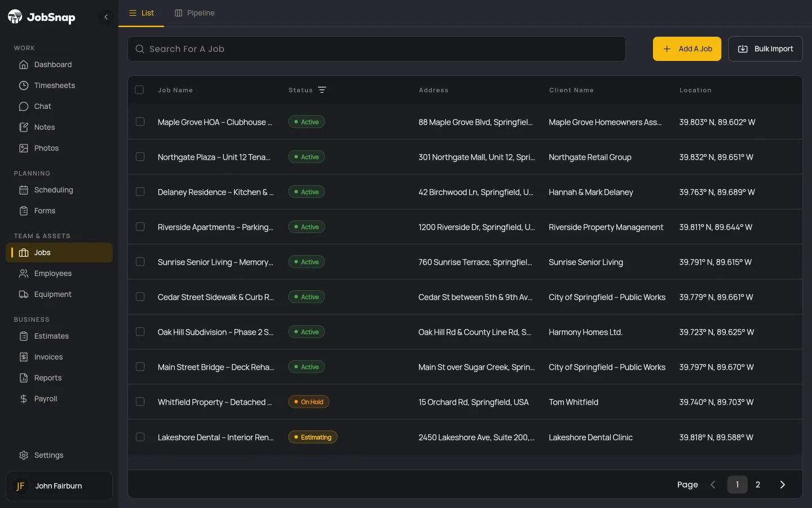The width and height of the screenshot is (812, 508).
Task: Check the Northgate Plaza row checkbox
Action: [140, 157]
